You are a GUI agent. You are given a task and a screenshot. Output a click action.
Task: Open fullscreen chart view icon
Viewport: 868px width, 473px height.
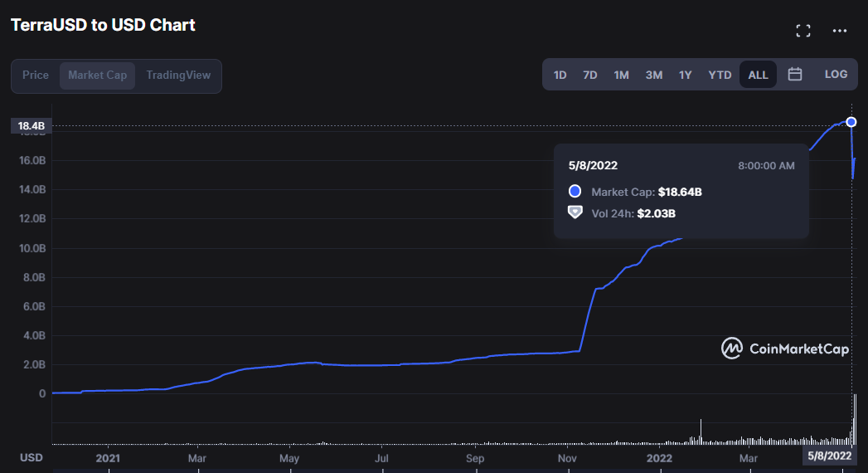[x=803, y=31]
